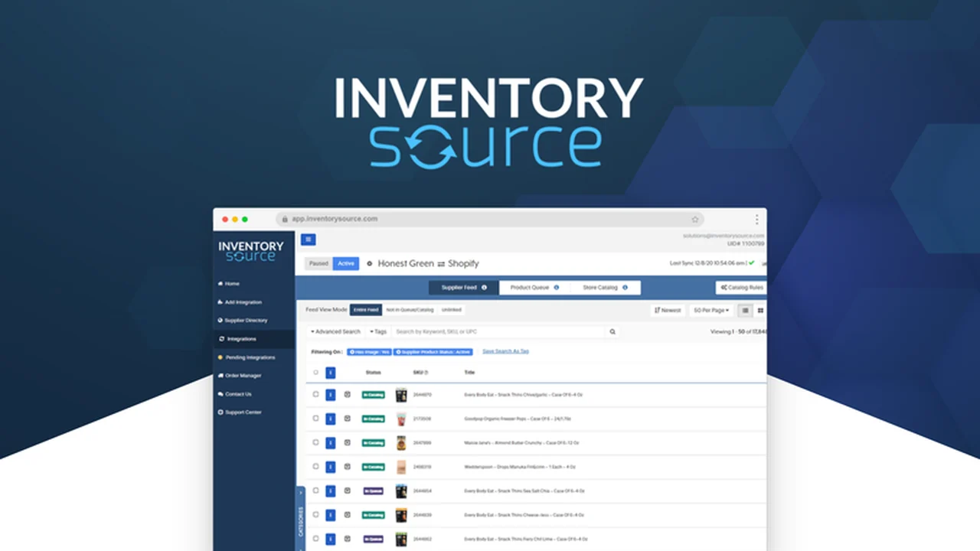This screenshot has height=551, width=980.
Task: Click the browser address bar URL
Action: pyautogui.click(x=335, y=219)
